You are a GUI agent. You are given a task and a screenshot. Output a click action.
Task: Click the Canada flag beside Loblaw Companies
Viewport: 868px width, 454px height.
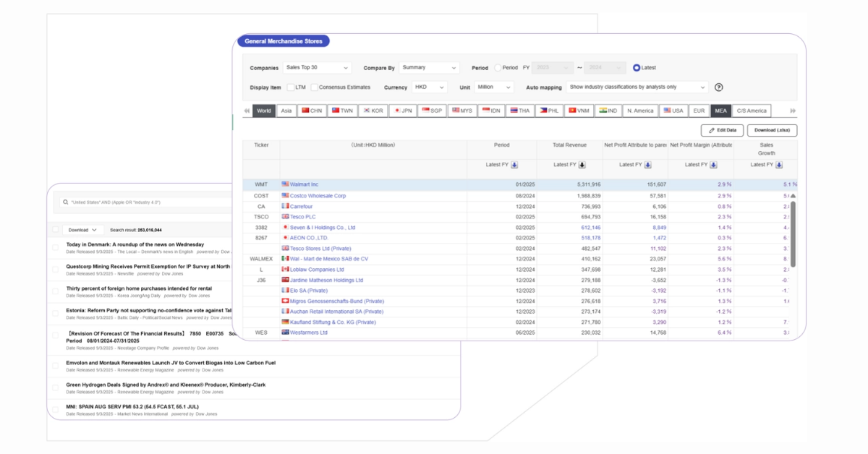click(x=285, y=269)
